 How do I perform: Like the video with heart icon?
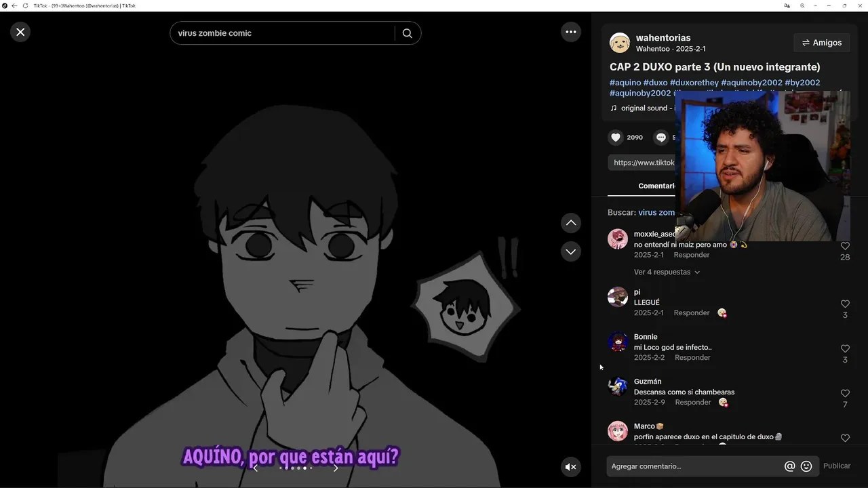(x=616, y=138)
